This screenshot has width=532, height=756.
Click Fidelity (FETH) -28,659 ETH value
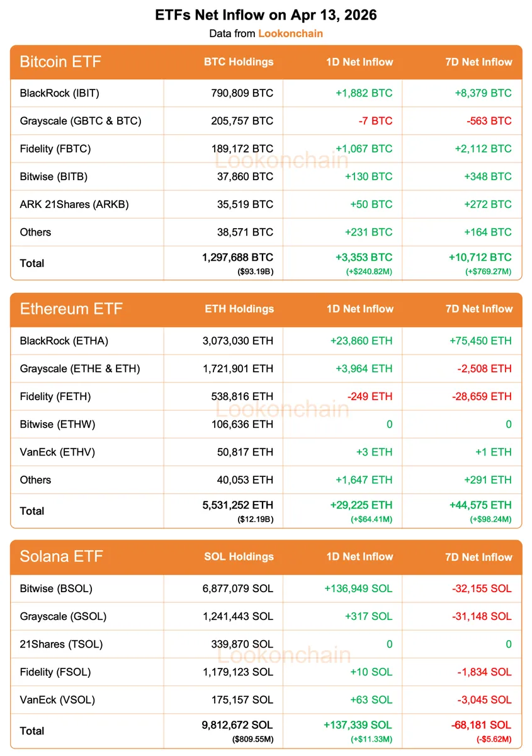482,396
